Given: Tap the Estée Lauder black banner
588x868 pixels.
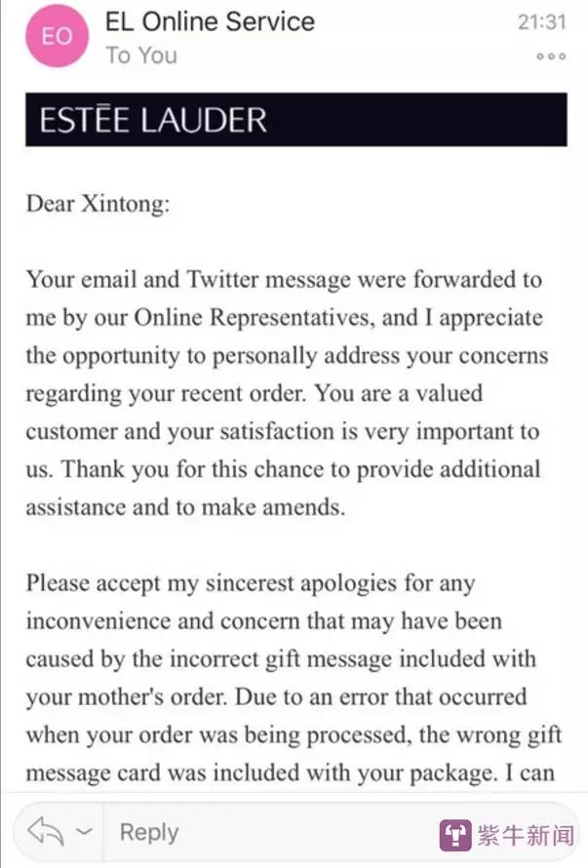Looking at the screenshot, I should pos(295,120).
